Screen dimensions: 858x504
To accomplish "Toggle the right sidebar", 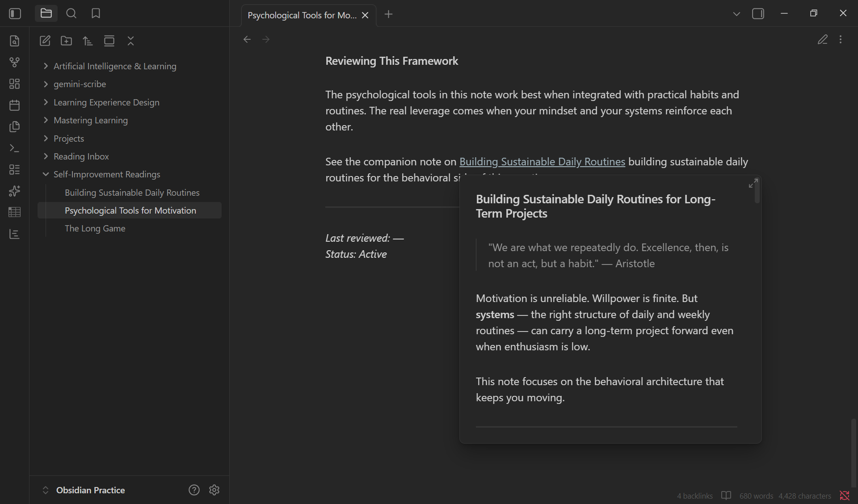I will point(758,14).
